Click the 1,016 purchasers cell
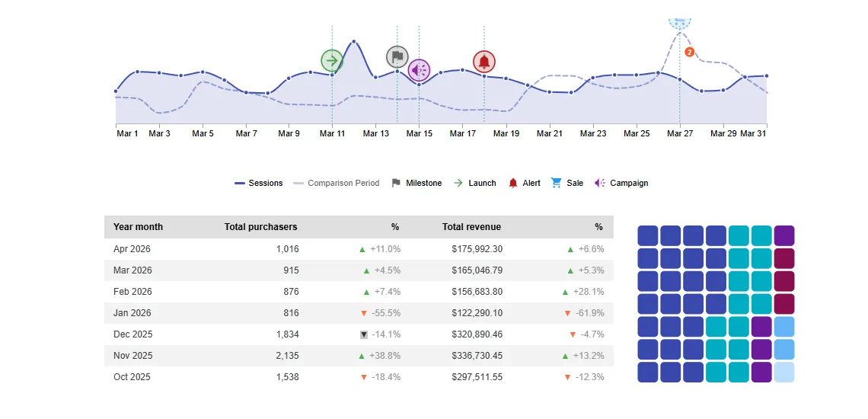868x419 pixels. pos(287,249)
